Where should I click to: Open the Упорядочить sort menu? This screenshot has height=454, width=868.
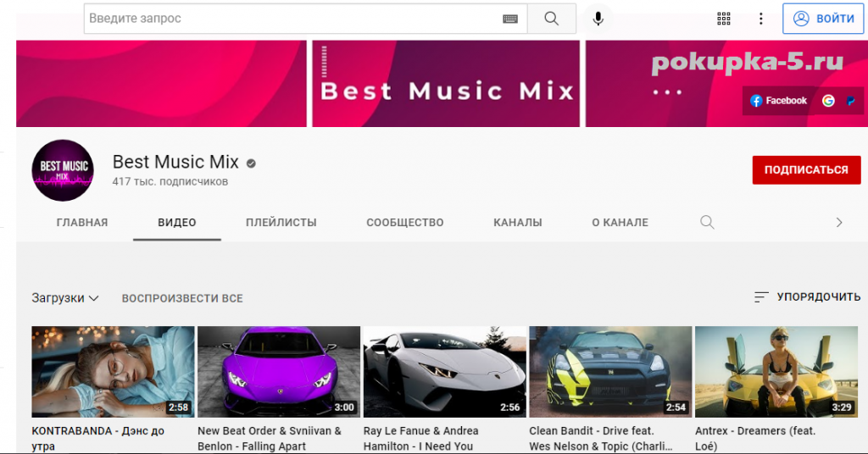[x=807, y=297]
